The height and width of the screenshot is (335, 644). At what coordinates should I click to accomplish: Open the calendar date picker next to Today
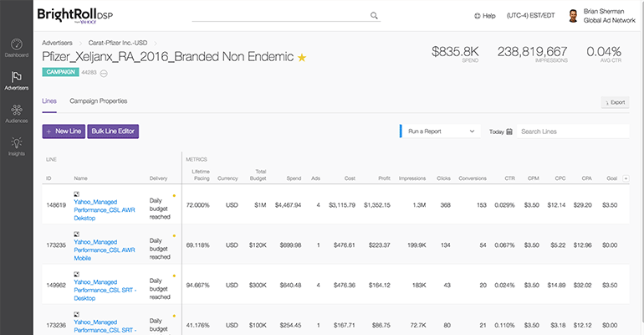509,131
